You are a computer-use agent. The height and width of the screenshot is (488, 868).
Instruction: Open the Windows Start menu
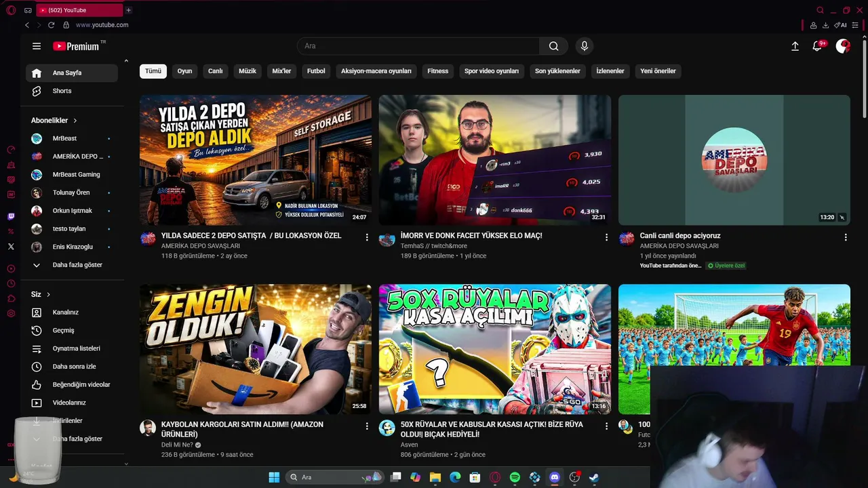[274, 477]
